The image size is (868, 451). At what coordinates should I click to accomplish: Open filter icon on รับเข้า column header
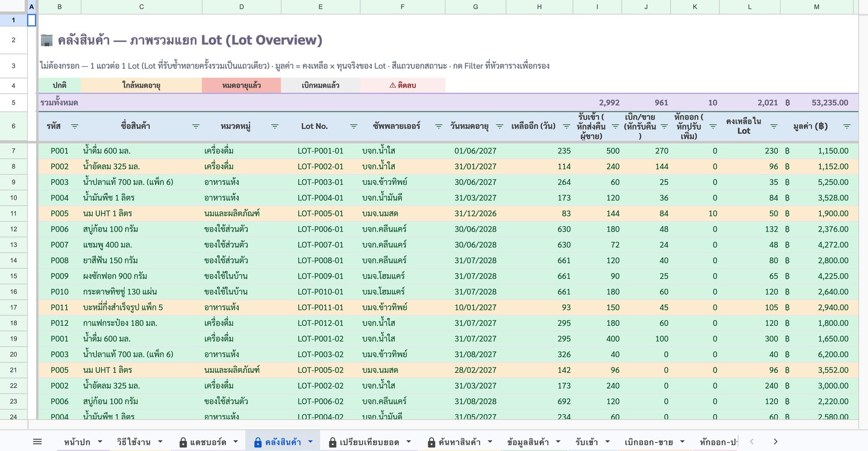615,126
